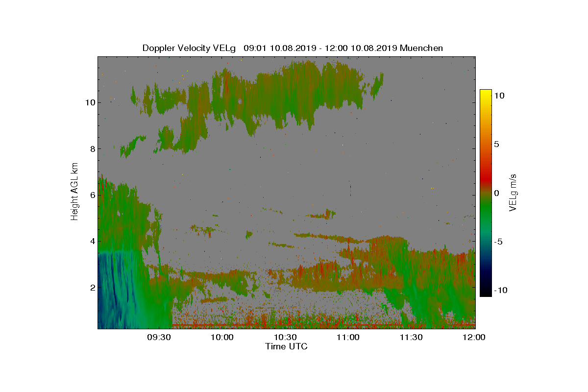Click the red band of the colorbar
Screen dimensions: 588x392
point(486,179)
